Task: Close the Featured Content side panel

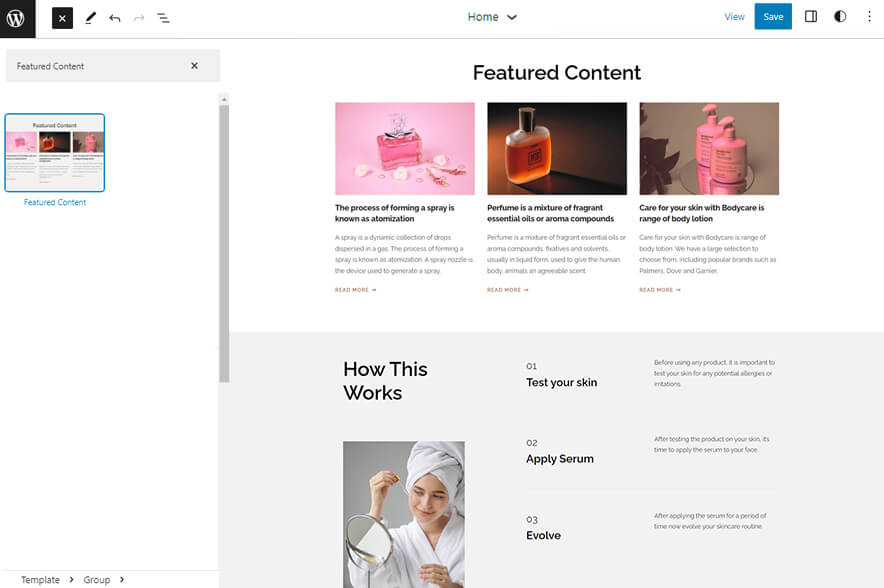Action: pos(195,64)
